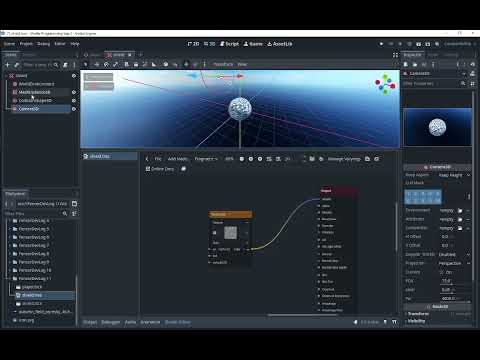This screenshot has height=360, width=480.
Task: Choose the move mode tool
Action: pyautogui.click(x=97, y=64)
